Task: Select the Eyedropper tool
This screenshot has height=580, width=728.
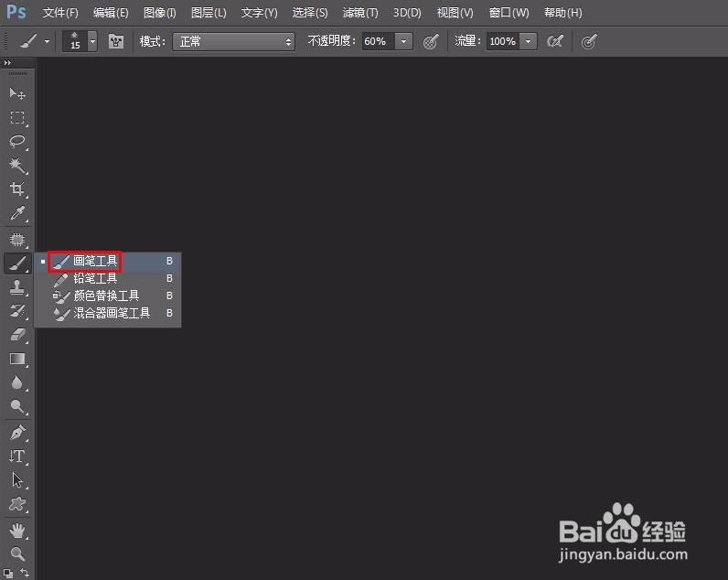Action: click(17, 212)
